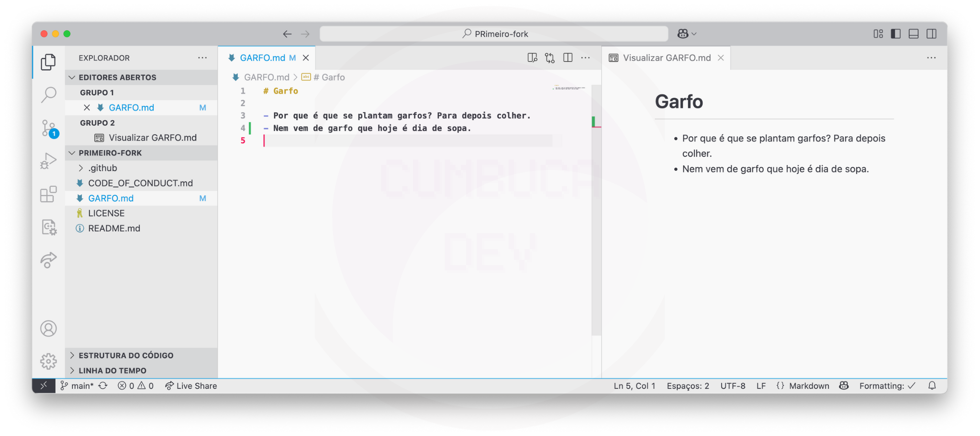Toggle the primary side bar visibility
This screenshot has height=436, width=980.
tap(896, 34)
